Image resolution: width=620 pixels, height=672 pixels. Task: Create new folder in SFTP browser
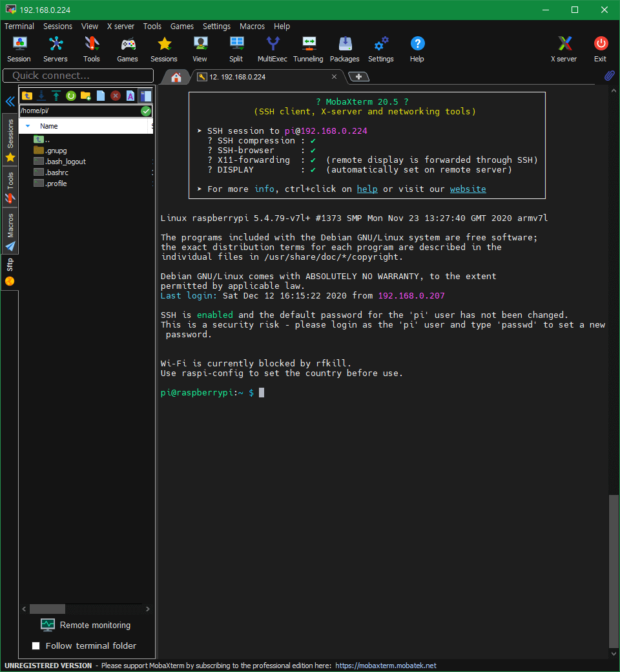(86, 96)
